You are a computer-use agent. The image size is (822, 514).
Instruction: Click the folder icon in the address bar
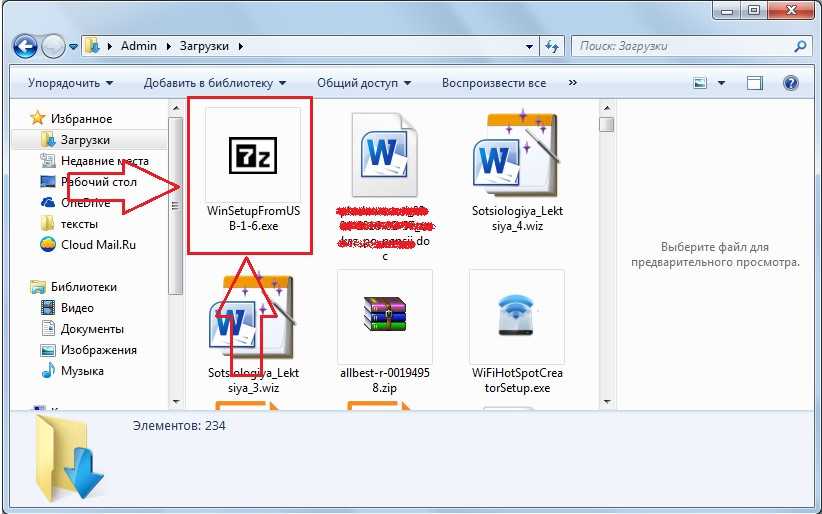pos(92,46)
